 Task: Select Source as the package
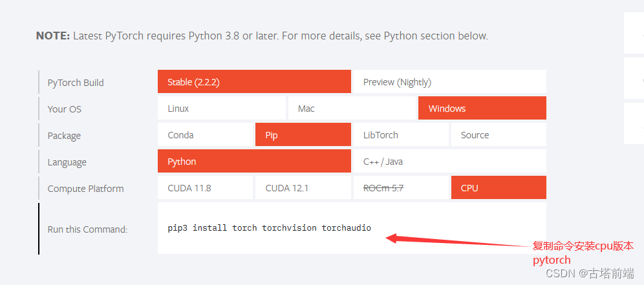[x=499, y=134]
